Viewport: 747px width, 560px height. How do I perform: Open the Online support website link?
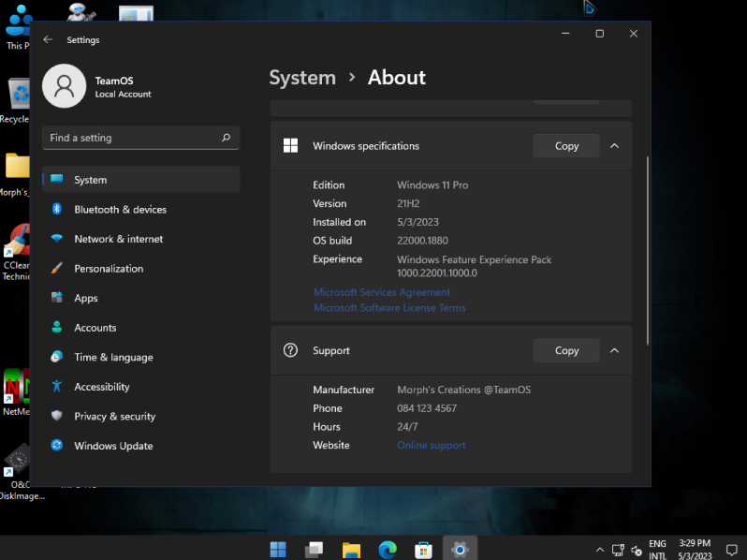coord(432,445)
